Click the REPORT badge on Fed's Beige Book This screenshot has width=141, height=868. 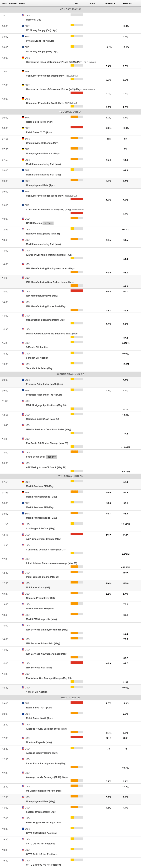pyautogui.click(x=51, y=457)
